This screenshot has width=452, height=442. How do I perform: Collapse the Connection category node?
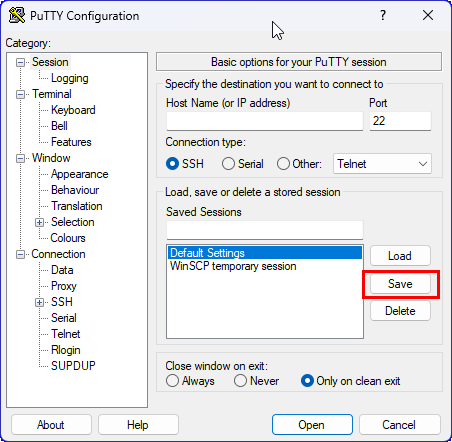(x=20, y=254)
